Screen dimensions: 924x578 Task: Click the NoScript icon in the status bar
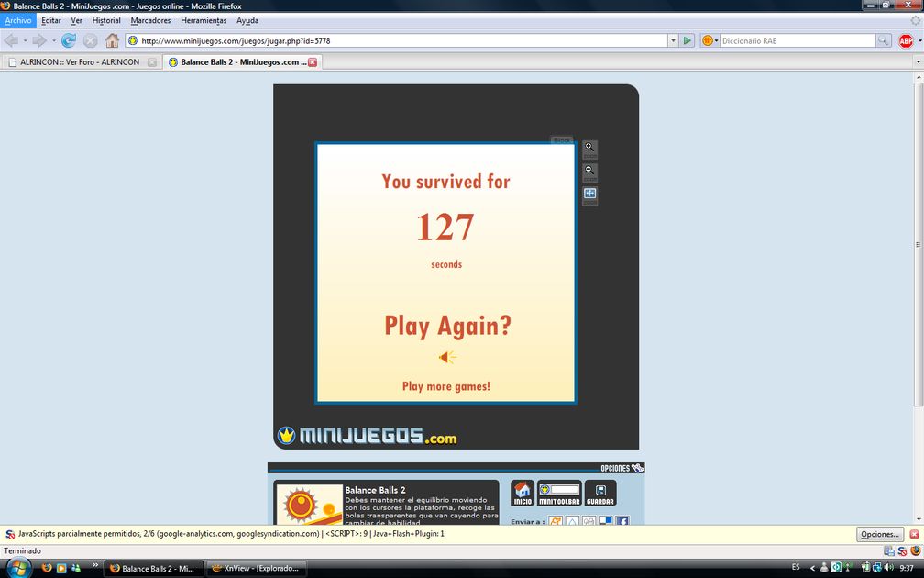click(902, 550)
